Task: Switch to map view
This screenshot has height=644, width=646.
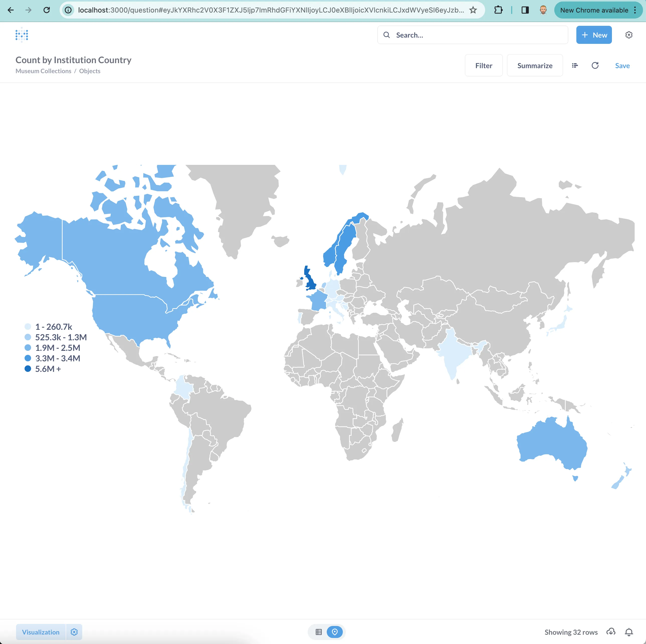Action: 334,632
